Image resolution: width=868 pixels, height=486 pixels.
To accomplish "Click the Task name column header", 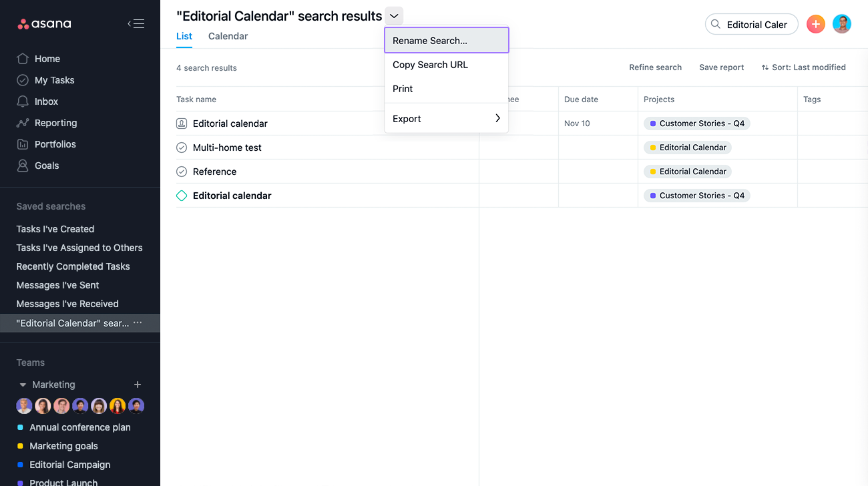I will 196,99.
